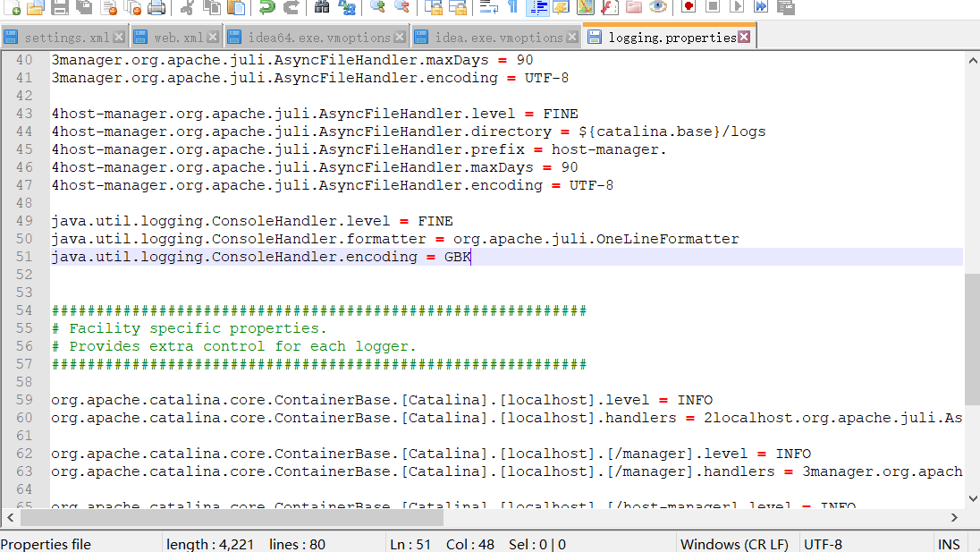Close the logging.properties tab
The width and height of the screenshot is (980, 552).
click(744, 37)
